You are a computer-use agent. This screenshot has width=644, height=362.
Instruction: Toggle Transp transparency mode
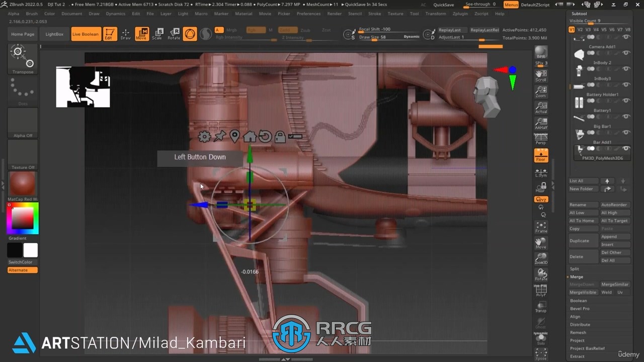(x=541, y=307)
